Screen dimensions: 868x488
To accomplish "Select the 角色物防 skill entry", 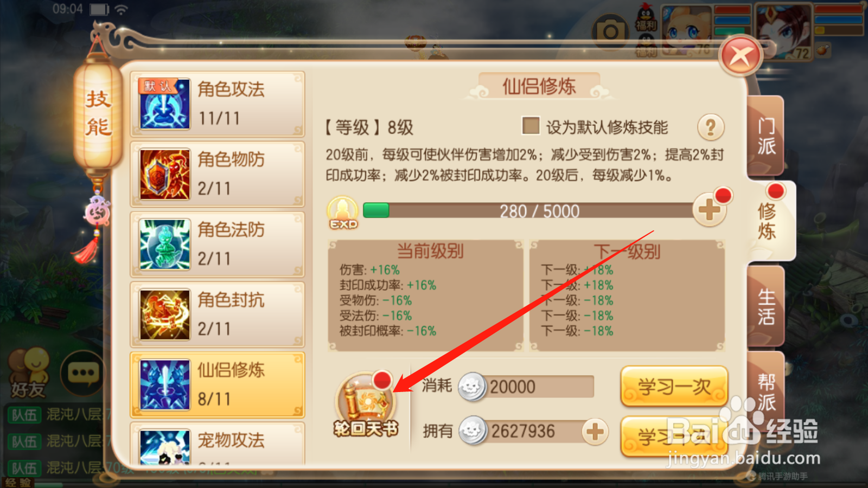I will point(218,174).
